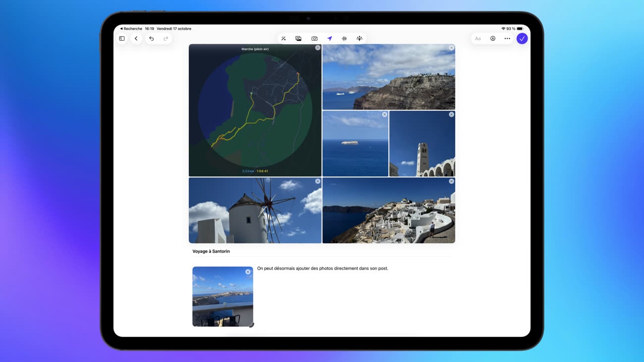Click the 'Voyage à Santorin' title field
This screenshot has height=362, width=644.
click(212, 252)
